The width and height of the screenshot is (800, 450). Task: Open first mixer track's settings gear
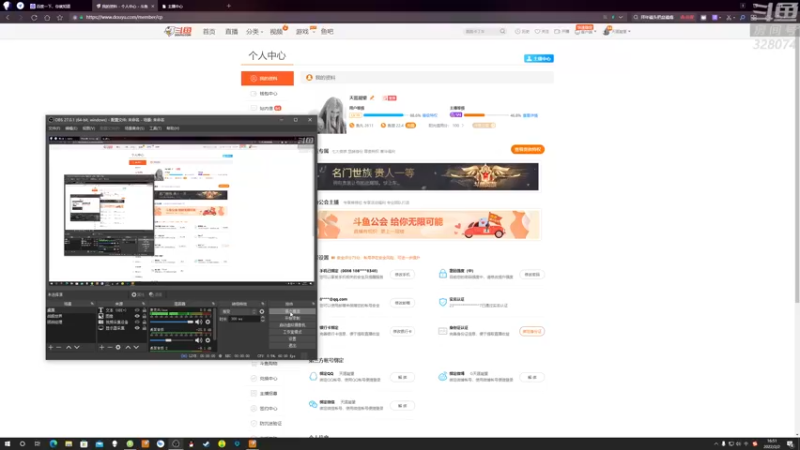pos(208,322)
